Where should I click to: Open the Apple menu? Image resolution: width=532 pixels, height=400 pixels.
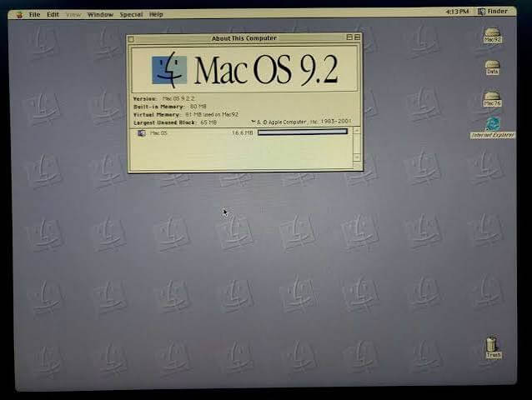19,14
